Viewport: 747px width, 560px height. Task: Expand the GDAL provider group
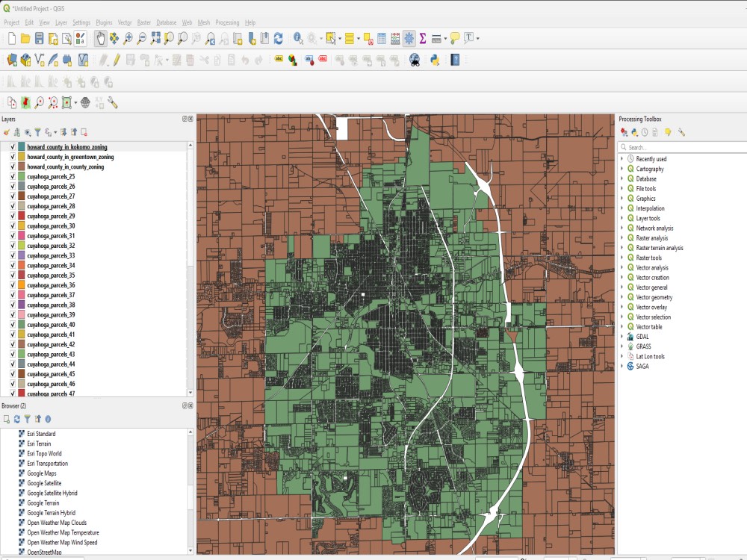[622, 337]
